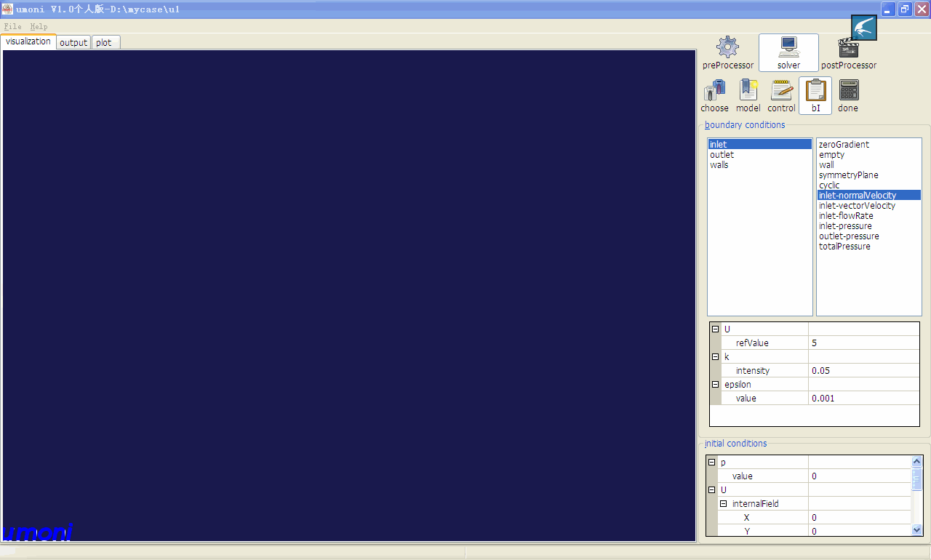Screen dimensions: 931x560
Task: Select the walls boundary
Action: 719,164
